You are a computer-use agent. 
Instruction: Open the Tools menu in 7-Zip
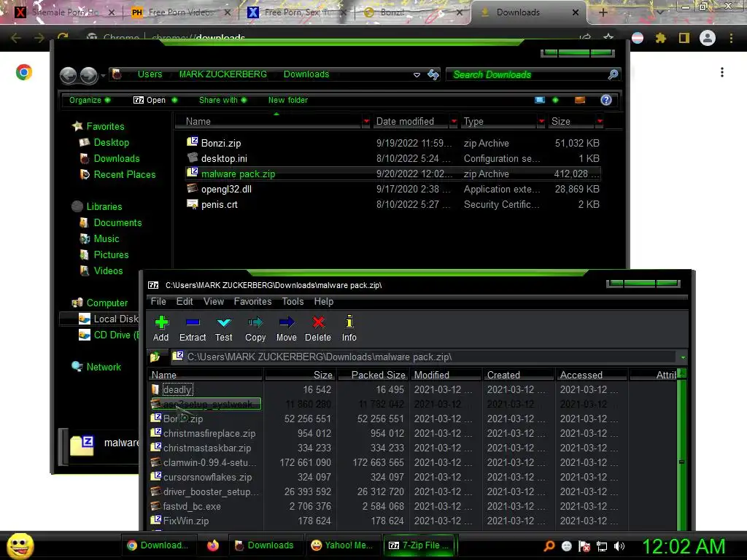coord(293,301)
